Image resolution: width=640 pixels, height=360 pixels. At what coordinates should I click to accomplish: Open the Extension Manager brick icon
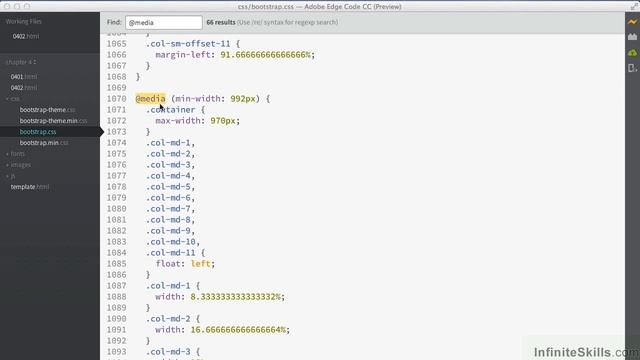tap(632, 37)
